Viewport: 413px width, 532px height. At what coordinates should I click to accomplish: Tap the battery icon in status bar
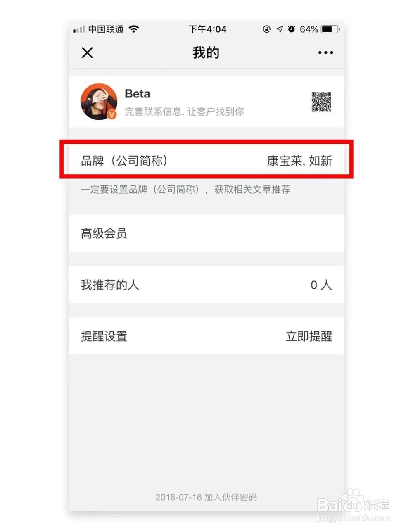tap(330, 29)
